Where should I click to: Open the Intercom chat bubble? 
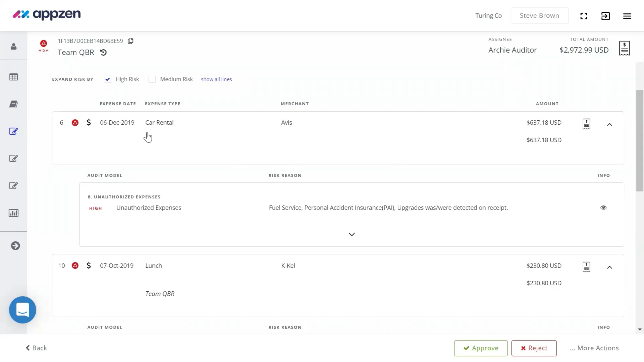(22, 310)
